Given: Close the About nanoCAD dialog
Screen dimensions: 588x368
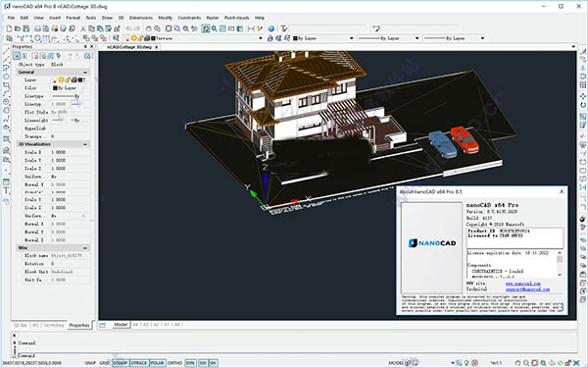Looking at the screenshot, I should point(562,191).
